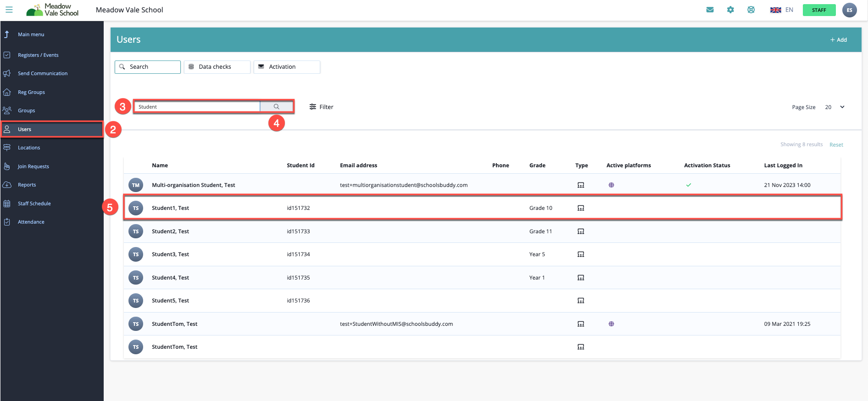
Task: Click the hamburger menu icon
Action: pos(9,10)
